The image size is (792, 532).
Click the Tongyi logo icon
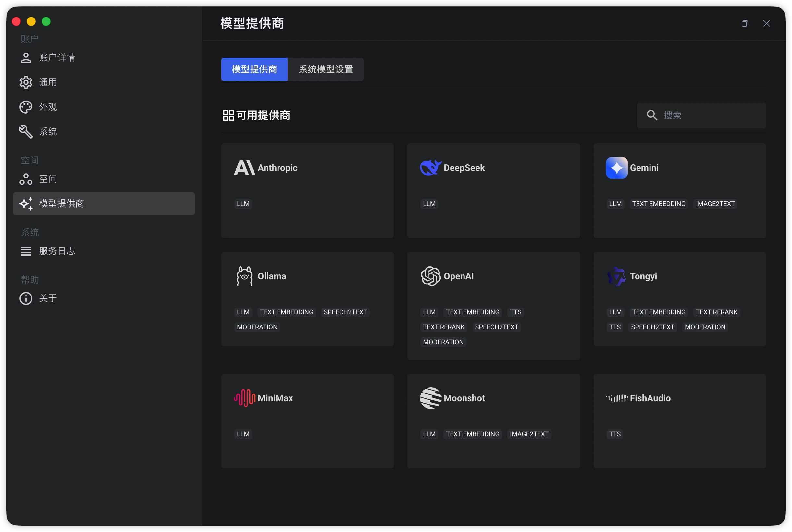click(616, 276)
